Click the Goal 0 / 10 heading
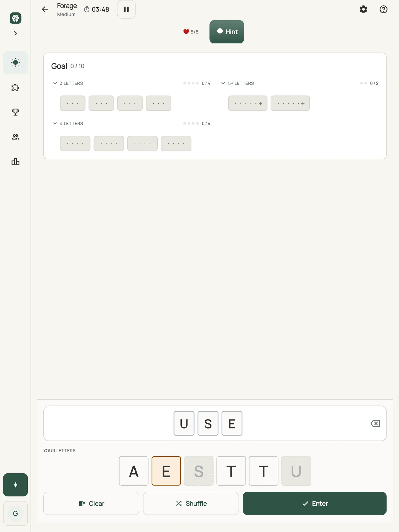The image size is (399, 532). pyautogui.click(x=68, y=66)
